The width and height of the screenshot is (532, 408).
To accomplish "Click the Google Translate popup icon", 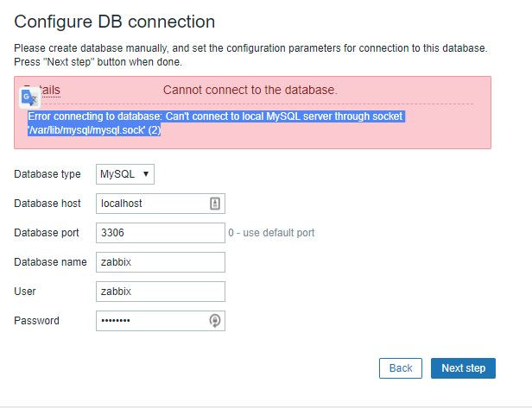I will (28, 97).
